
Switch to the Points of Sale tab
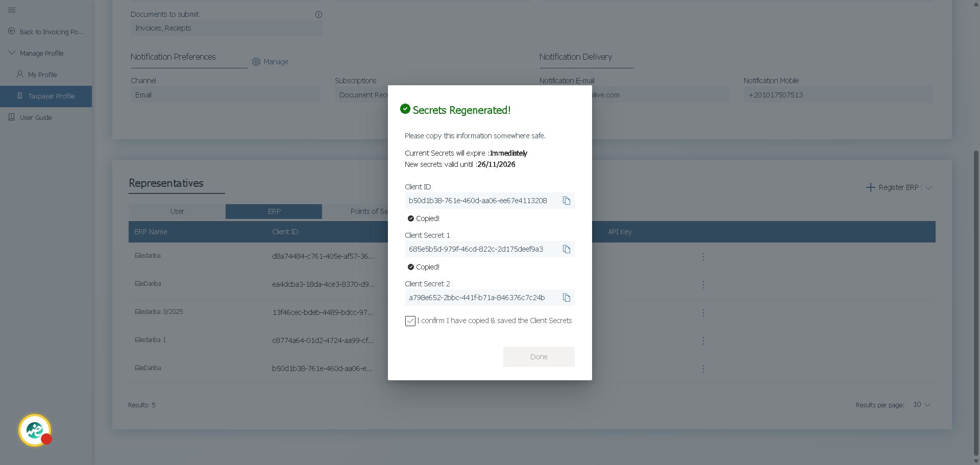click(x=369, y=211)
